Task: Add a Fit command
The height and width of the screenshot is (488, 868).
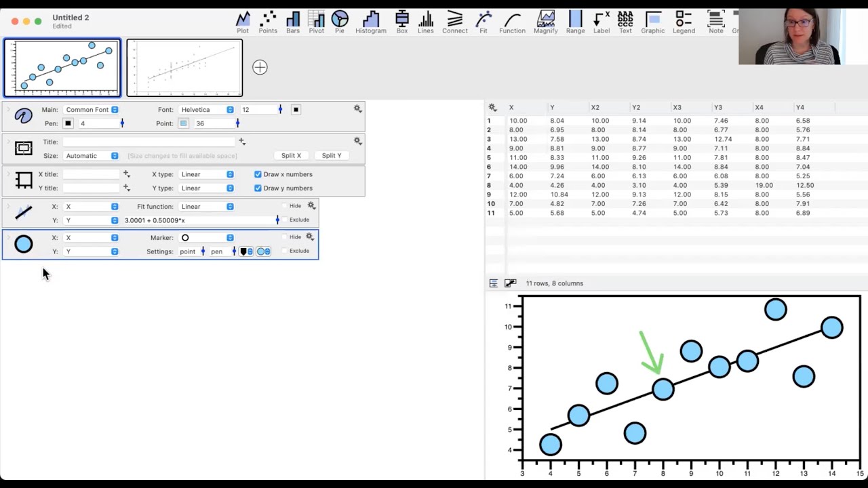Action: [x=484, y=22]
